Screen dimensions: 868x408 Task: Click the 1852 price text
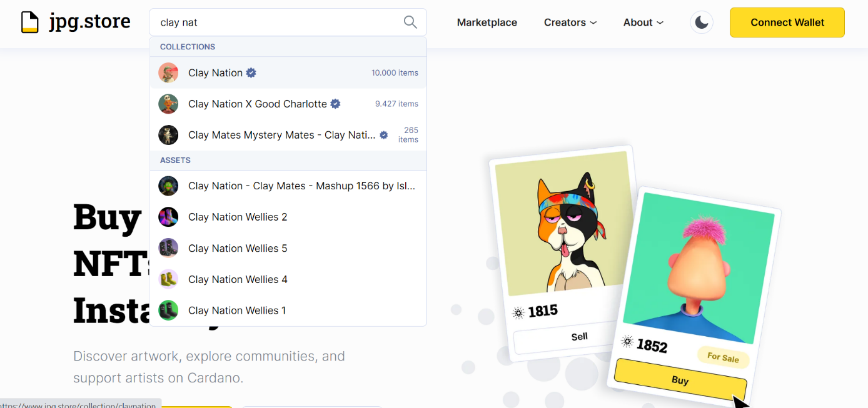tap(652, 345)
